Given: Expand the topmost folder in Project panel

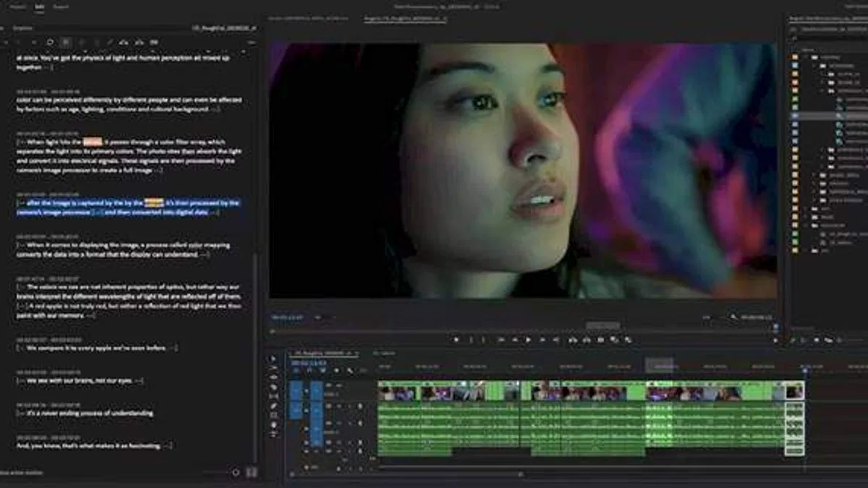Looking at the screenshot, I should tap(806, 56).
